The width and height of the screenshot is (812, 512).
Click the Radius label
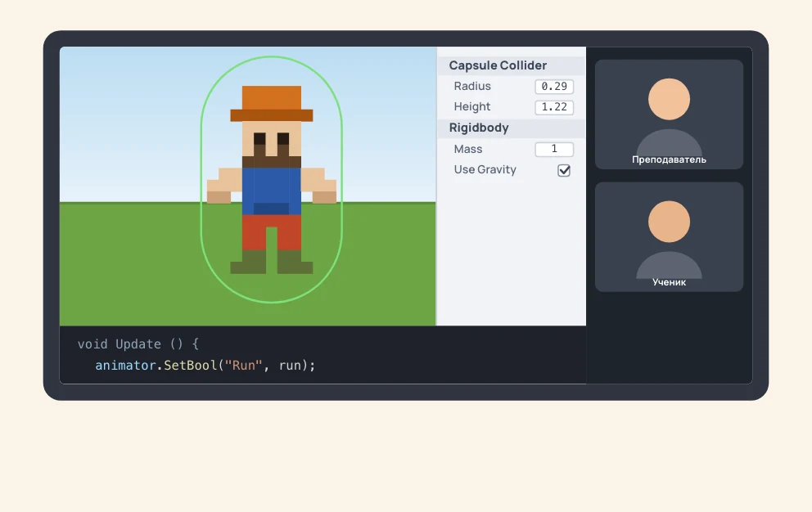tap(472, 87)
